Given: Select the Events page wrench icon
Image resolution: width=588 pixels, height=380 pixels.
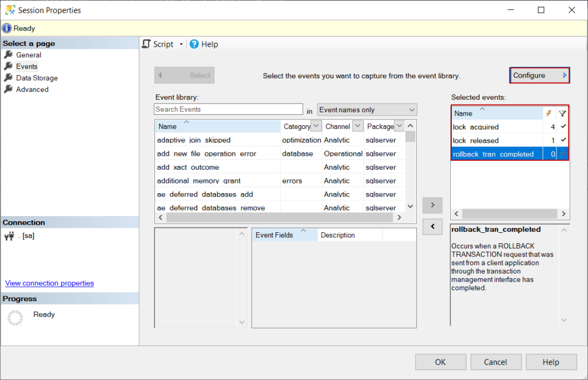Looking at the screenshot, I should pyautogui.click(x=10, y=66).
